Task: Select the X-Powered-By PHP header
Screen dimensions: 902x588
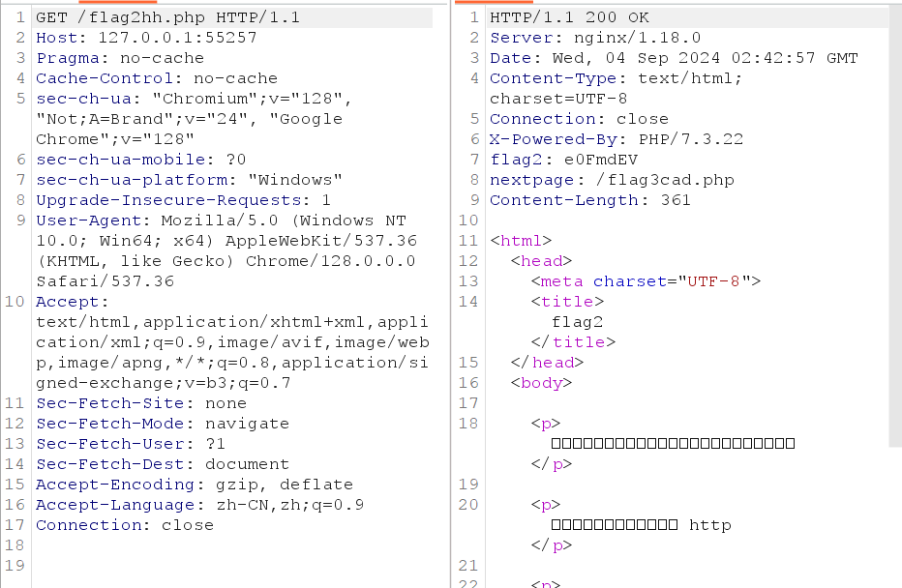Action: pos(616,139)
